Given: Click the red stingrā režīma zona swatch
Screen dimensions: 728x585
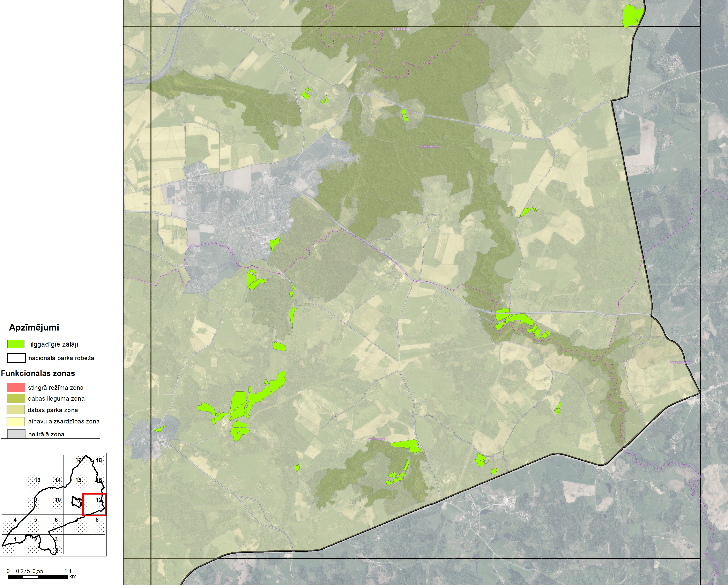Looking at the screenshot, I should pyautogui.click(x=16, y=387).
